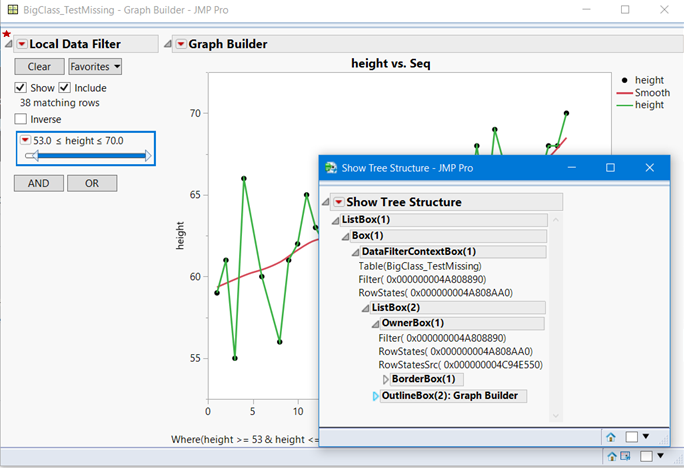
Task: Collapse the Show Tree Structure outline
Action: (x=325, y=202)
